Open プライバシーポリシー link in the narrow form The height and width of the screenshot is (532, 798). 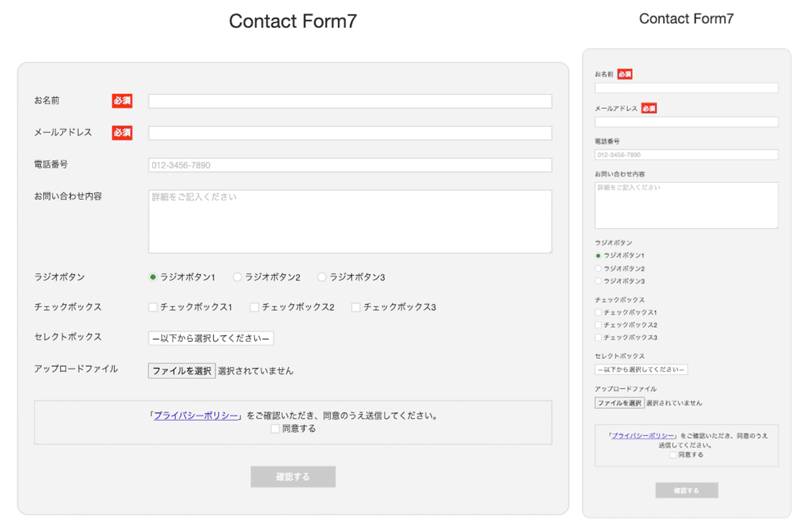pyautogui.click(x=643, y=436)
